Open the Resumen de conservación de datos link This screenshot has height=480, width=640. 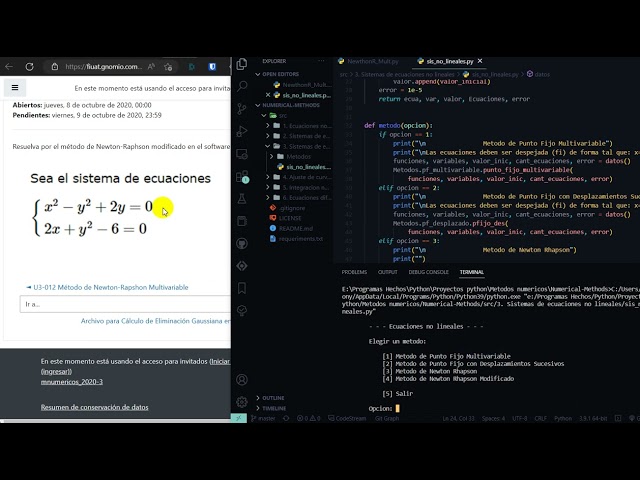94,407
